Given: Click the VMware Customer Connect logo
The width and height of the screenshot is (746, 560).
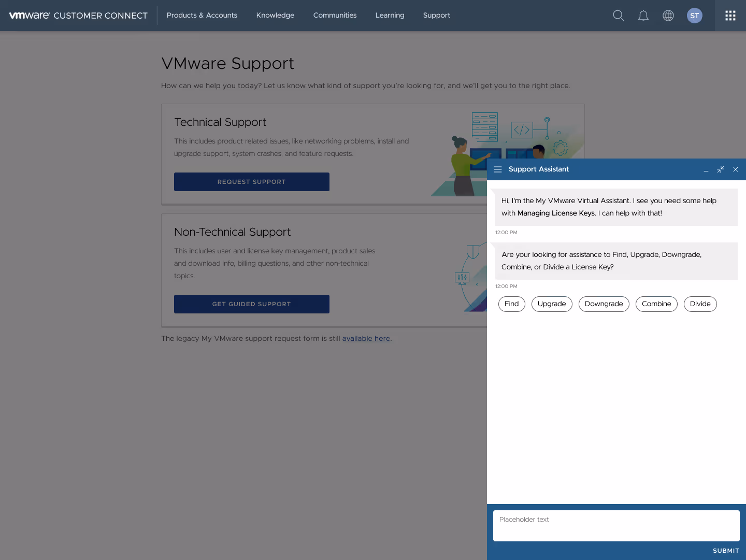Looking at the screenshot, I should pos(78,16).
